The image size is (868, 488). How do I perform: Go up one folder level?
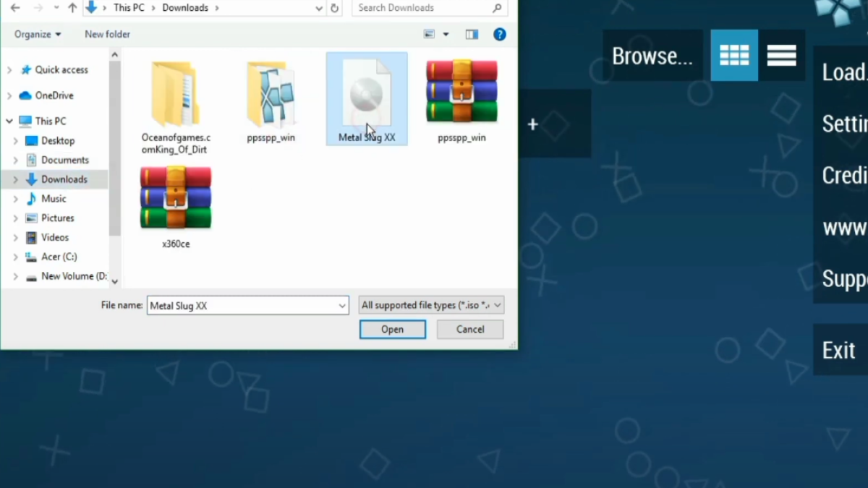pos(72,8)
